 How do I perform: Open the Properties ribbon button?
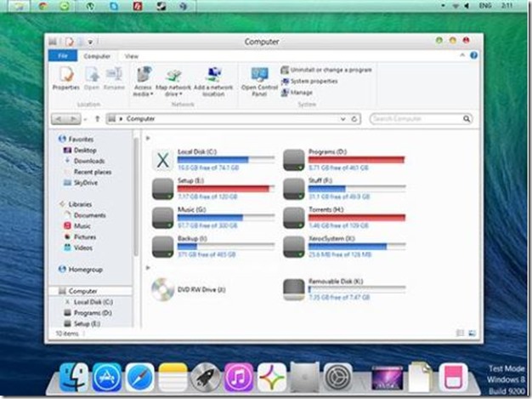[x=65, y=78]
